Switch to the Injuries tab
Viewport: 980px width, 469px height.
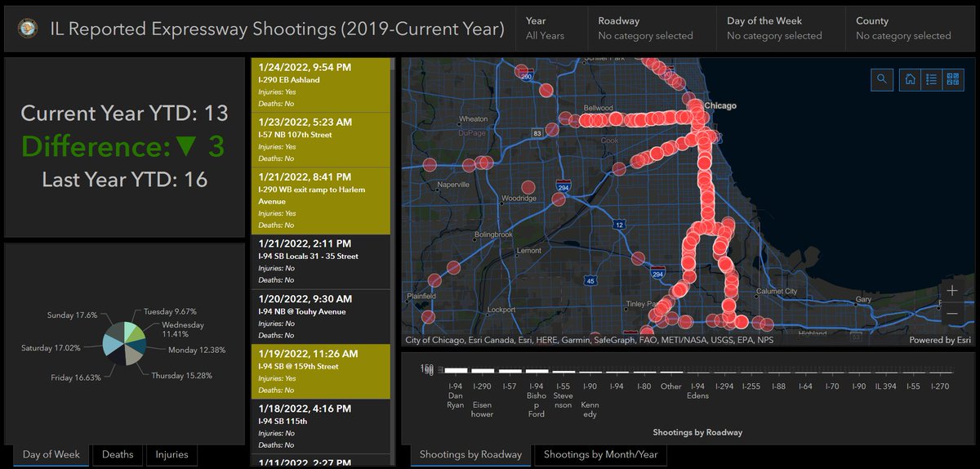pyautogui.click(x=171, y=454)
